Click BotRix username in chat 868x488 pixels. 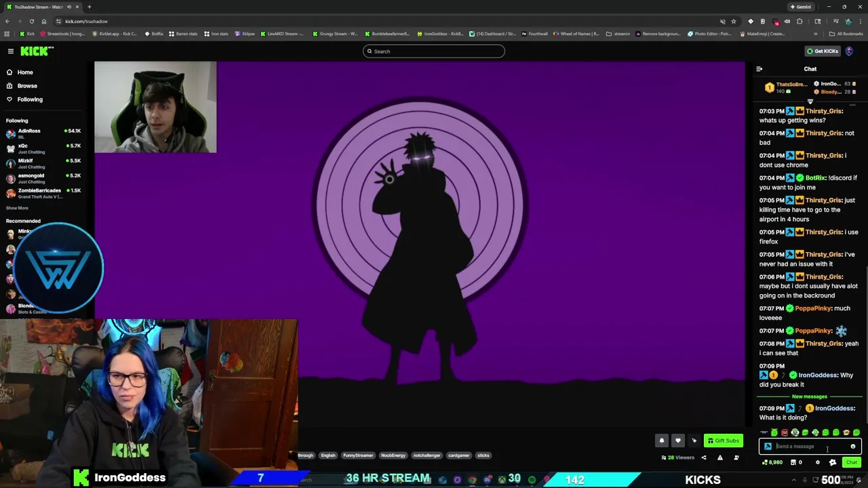coord(814,178)
